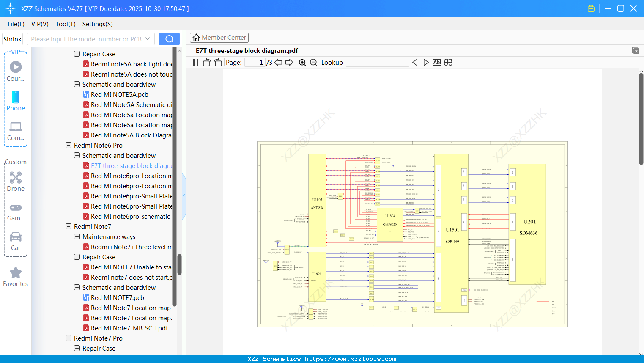Open the Favorites star panel
This screenshot has width=644, height=363.
tap(16, 275)
